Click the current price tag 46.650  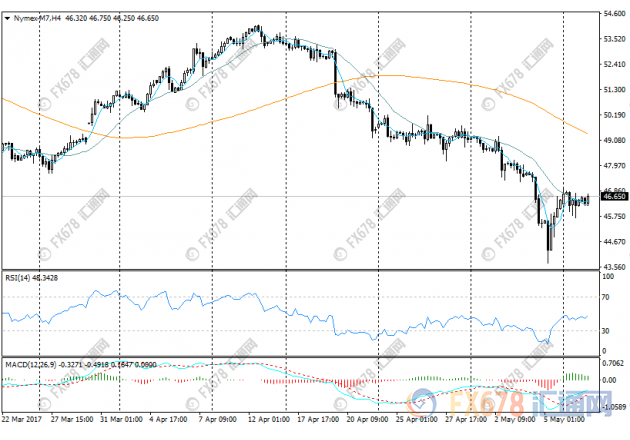tap(612, 197)
